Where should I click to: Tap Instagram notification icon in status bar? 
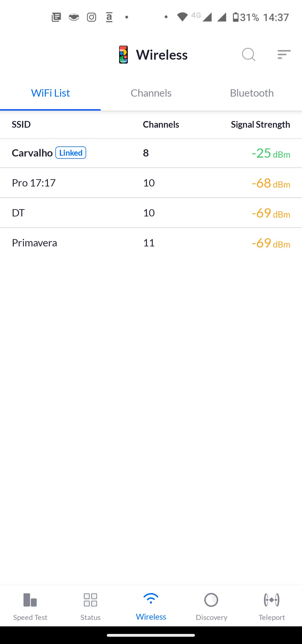[91, 17]
